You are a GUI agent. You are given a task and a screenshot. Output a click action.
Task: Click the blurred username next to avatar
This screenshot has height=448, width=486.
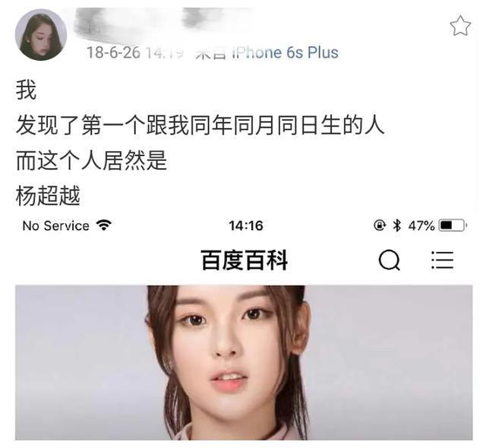(x=161, y=22)
